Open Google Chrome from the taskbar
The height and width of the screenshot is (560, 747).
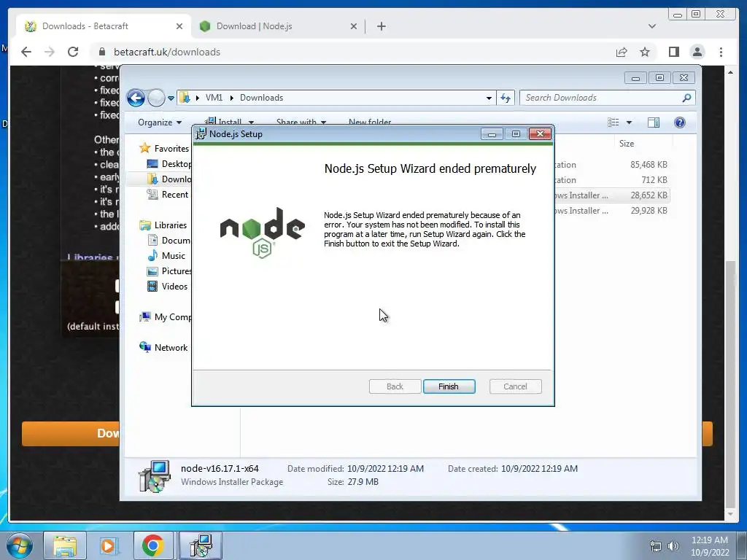pos(153,545)
